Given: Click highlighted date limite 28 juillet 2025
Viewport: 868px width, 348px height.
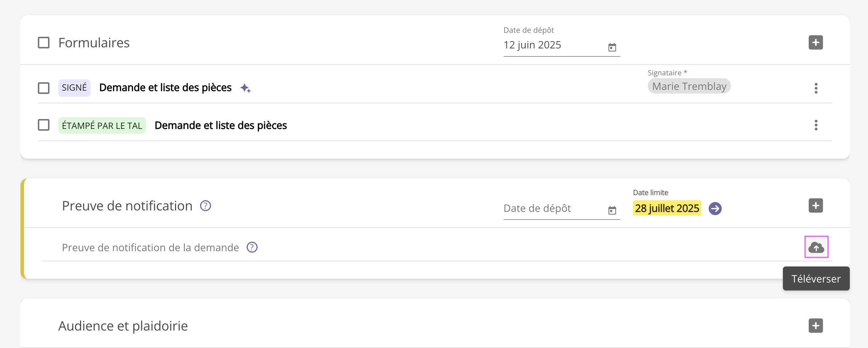Looking at the screenshot, I should point(667,208).
